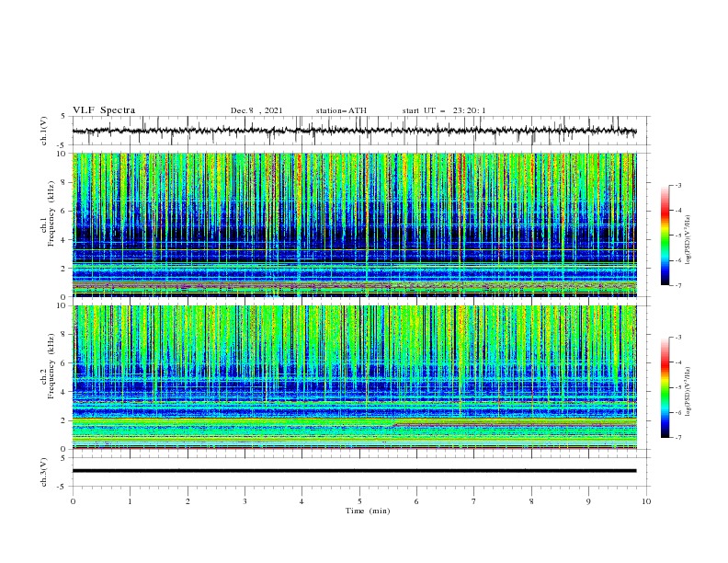Click the ch.2 frequency tick label "4"
The image size is (728, 563).
pos(64,392)
